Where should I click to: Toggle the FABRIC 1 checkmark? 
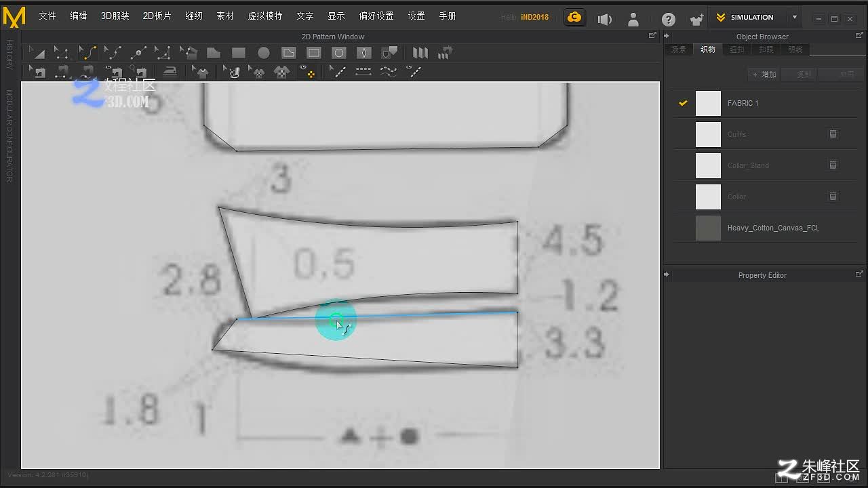pos(683,103)
